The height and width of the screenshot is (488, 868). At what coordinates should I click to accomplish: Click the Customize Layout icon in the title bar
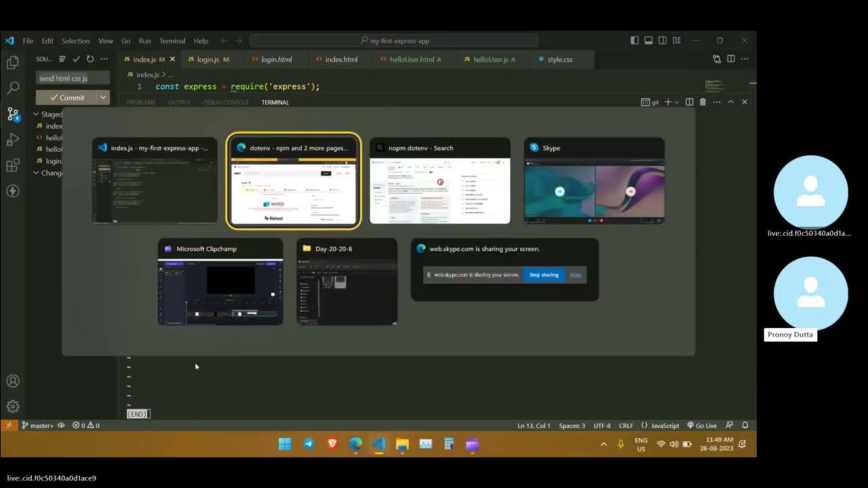tap(676, 41)
